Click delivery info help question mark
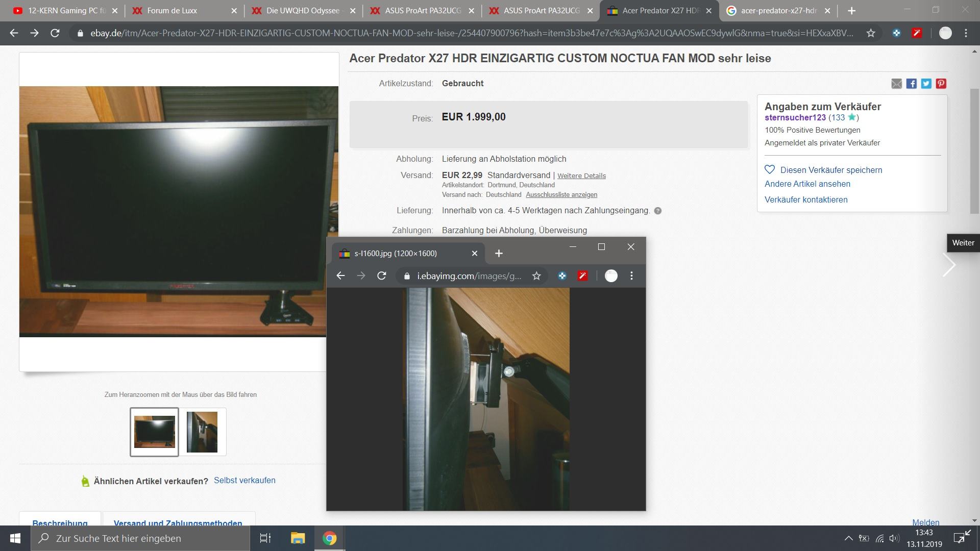Screen dimensions: 980x551 click(x=658, y=211)
